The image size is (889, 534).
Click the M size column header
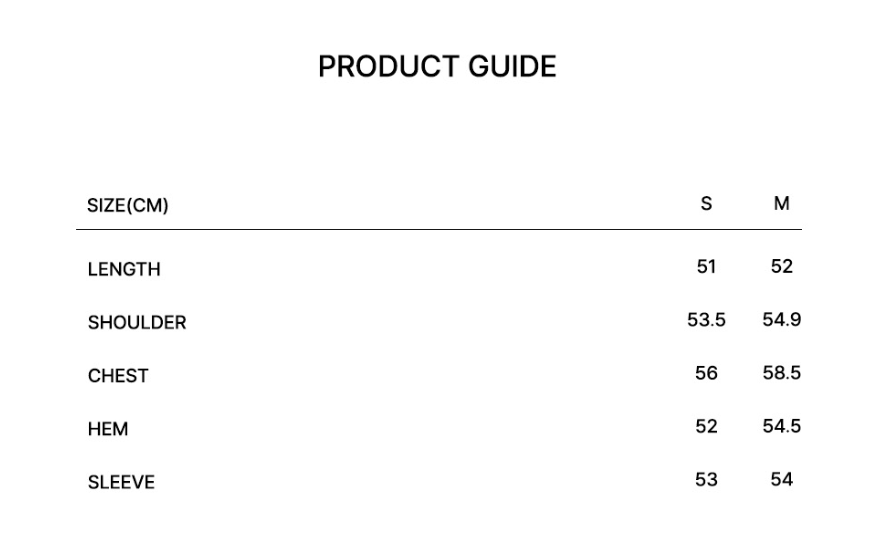tap(782, 204)
